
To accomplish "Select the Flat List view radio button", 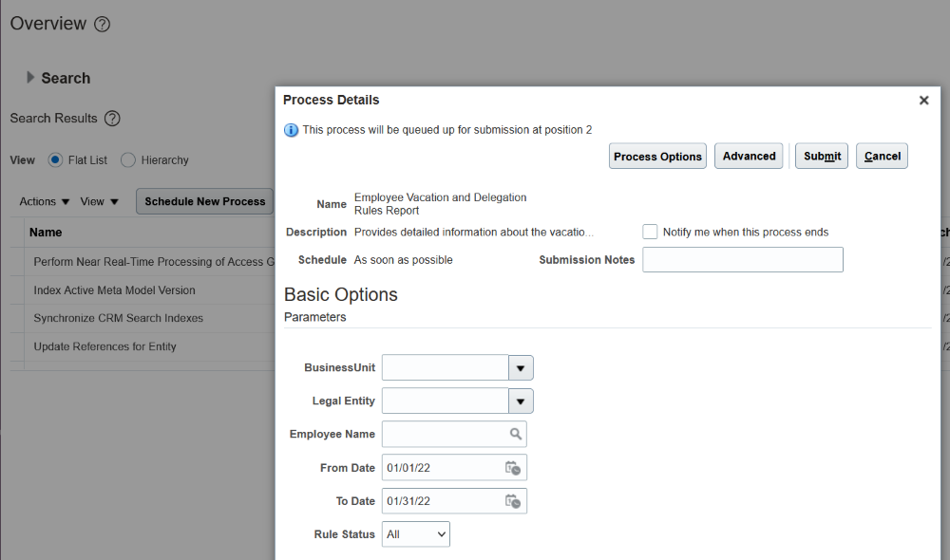I will 55,160.
